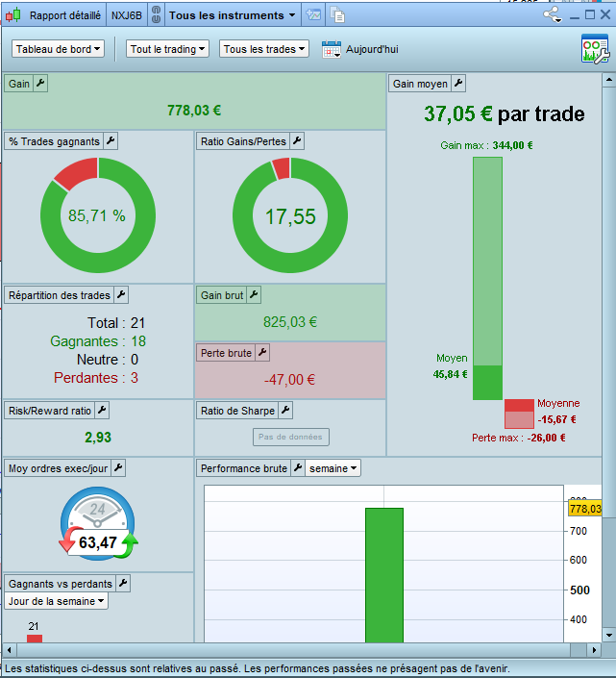Click the Gain moyen widget title
Viewport: 616px width, 678px height.
pos(420,84)
